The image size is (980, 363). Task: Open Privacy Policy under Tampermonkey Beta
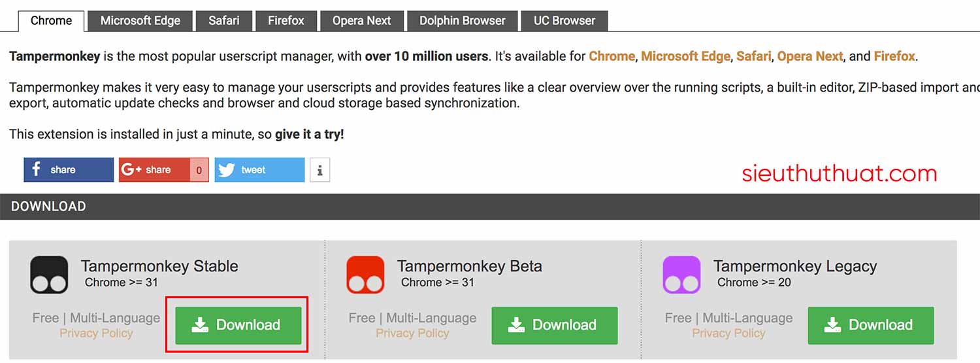coord(412,334)
